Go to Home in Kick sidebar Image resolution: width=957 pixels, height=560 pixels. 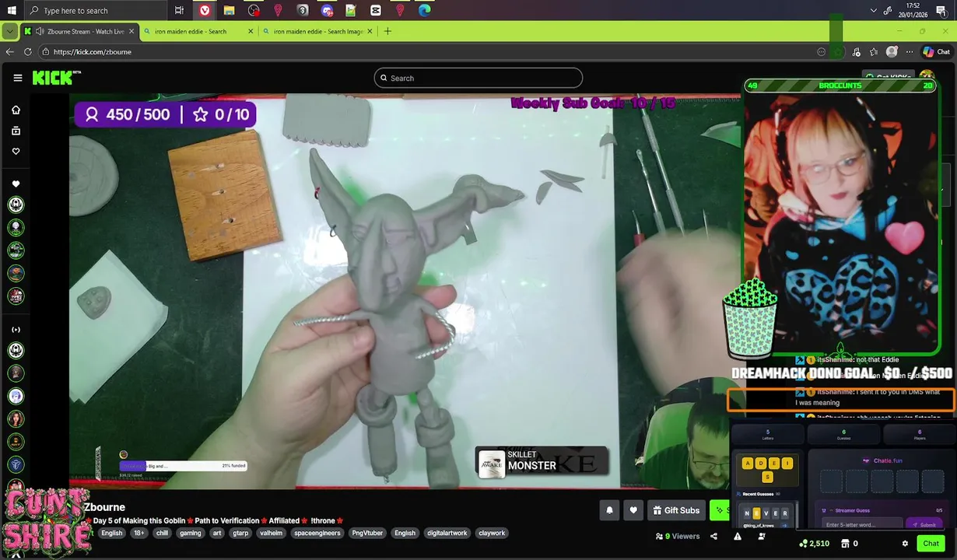16,110
